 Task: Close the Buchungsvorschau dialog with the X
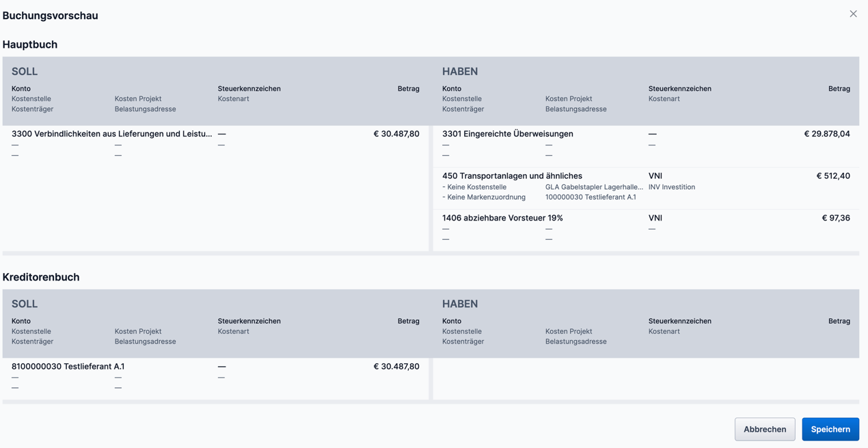[x=853, y=14]
